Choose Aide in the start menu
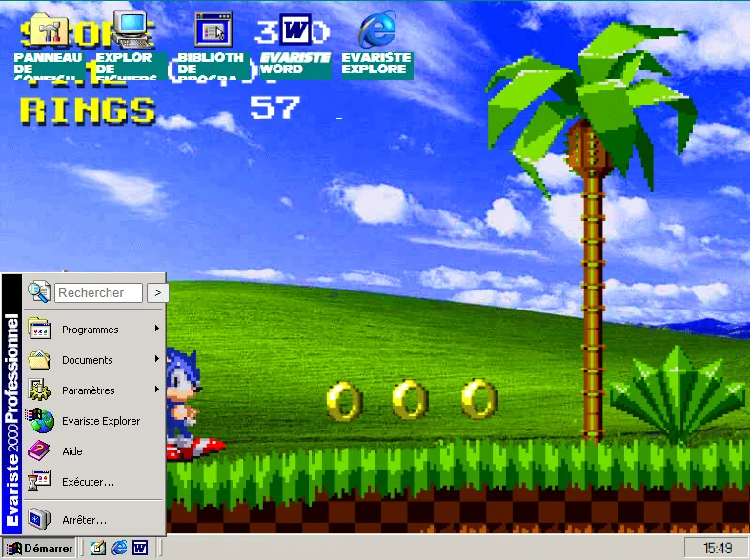This screenshot has width=750, height=560. (93, 451)
